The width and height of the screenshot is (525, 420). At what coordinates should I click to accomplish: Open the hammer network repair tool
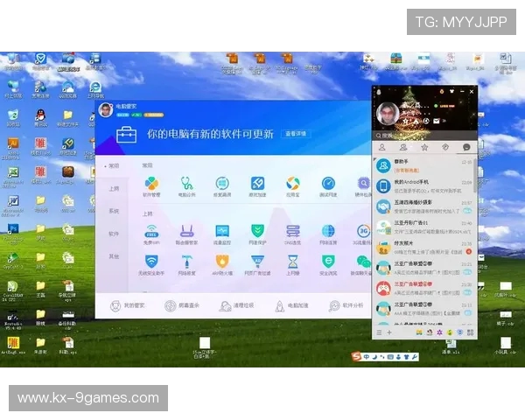187,262
